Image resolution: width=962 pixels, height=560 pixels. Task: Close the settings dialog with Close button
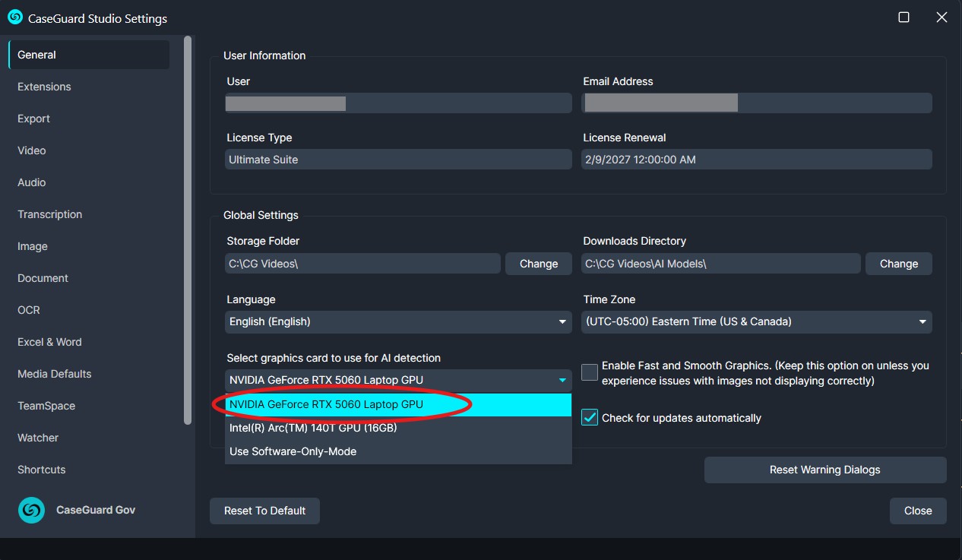coord(918,511)
